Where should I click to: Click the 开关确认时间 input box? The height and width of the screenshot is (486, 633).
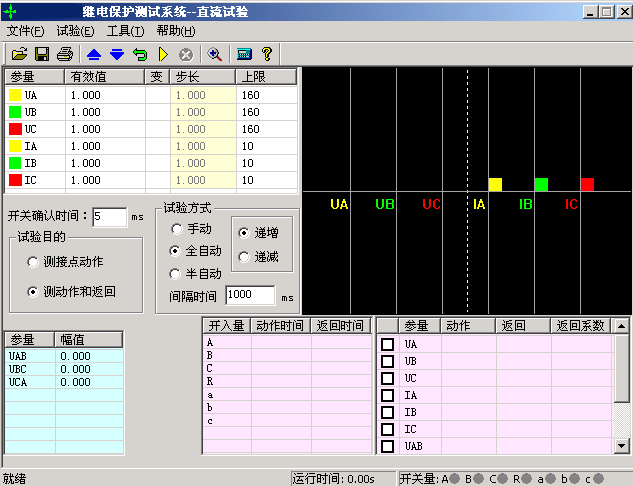point(109,216)
